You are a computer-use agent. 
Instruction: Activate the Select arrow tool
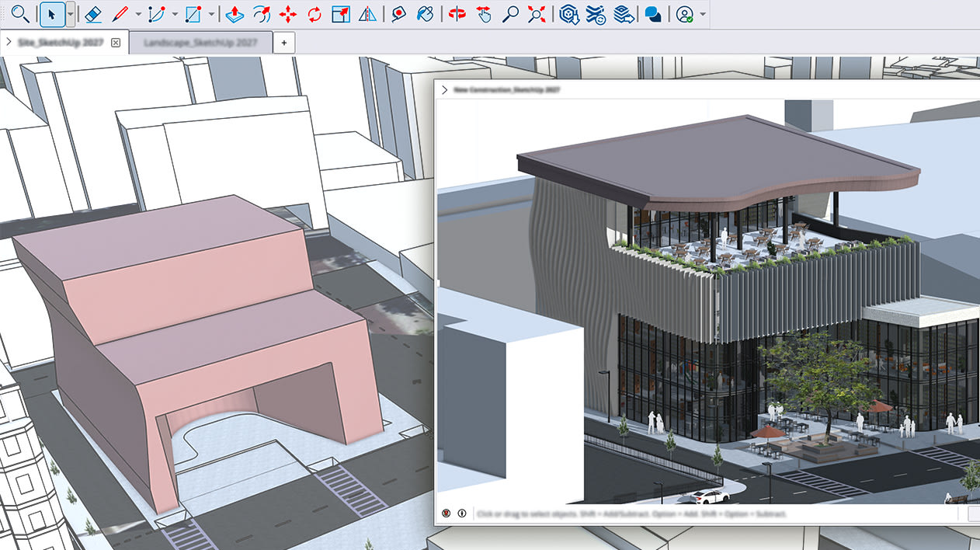(51, 14)
